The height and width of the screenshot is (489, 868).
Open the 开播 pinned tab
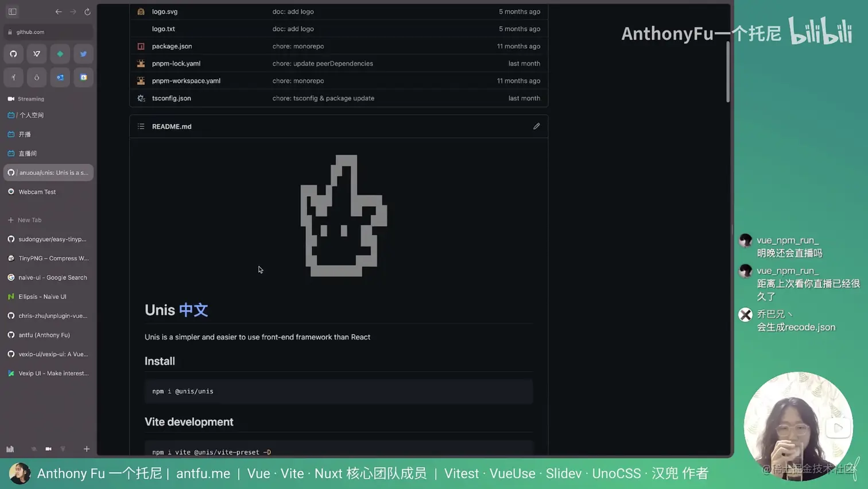(49, 134)
